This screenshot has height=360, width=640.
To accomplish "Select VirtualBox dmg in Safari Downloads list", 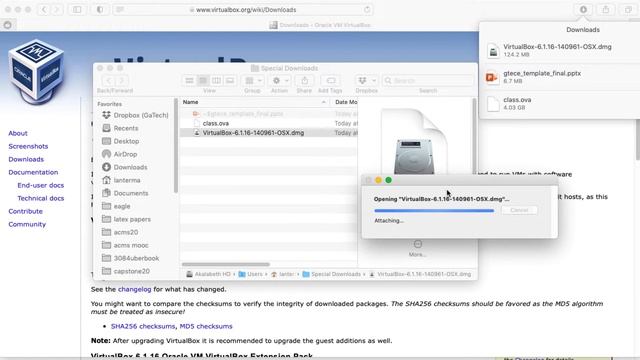I will pyautogui.click(x=559, y=50).
